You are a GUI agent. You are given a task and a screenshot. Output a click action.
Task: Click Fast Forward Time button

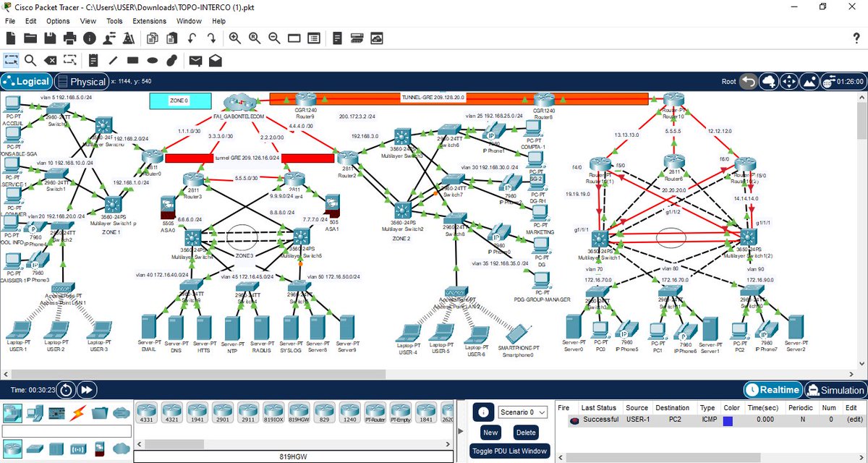85,390
